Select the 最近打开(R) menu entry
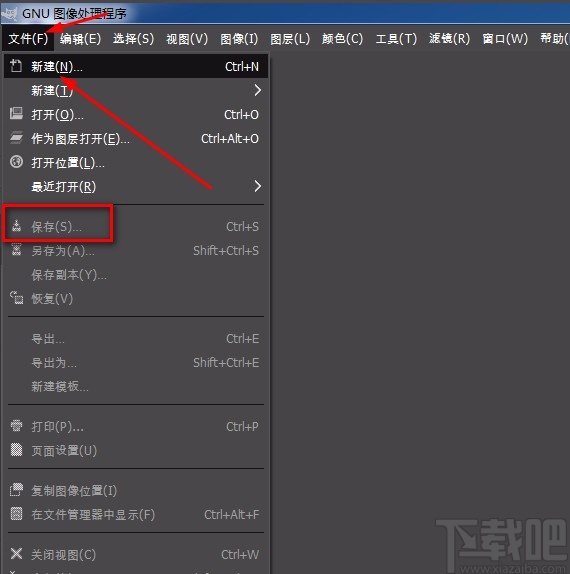 pos(136,187)
